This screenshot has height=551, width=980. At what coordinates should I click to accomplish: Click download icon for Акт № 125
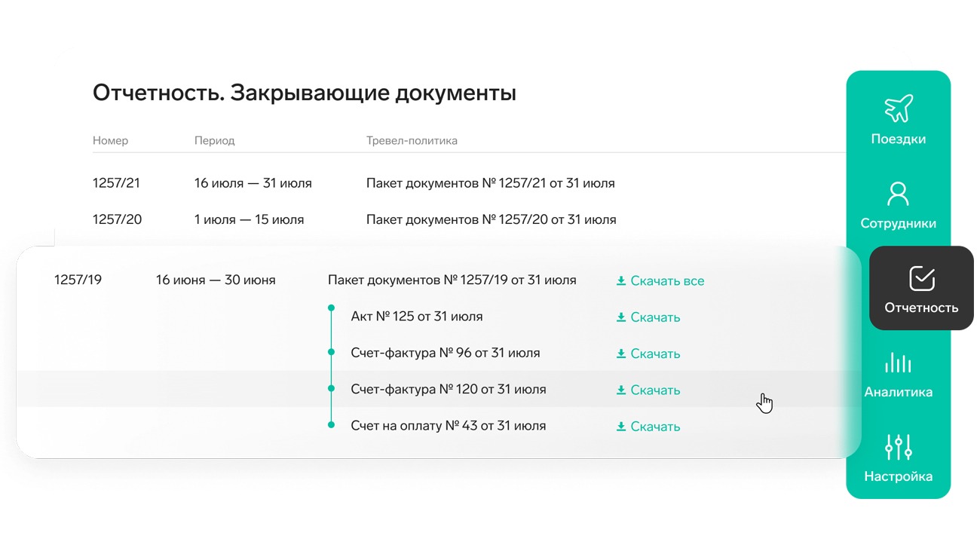621,317
